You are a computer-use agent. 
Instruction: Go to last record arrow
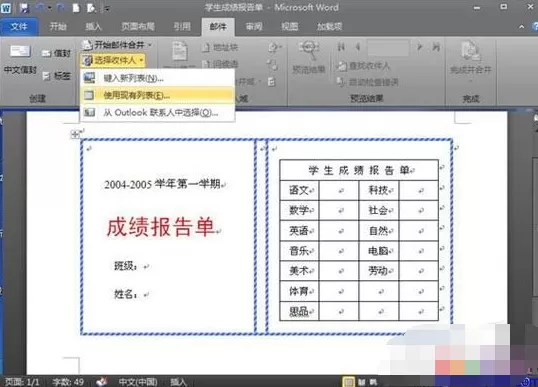436,47
